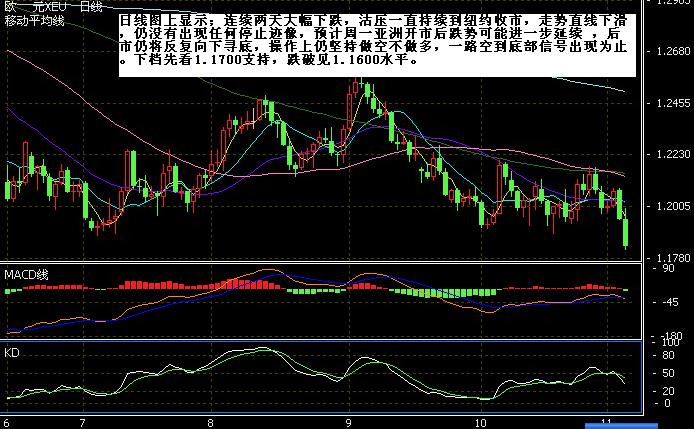Viewport: 694px width, 429px height.
Task: Click the white daily-chart commentary text box
Action: coord(378,45)
